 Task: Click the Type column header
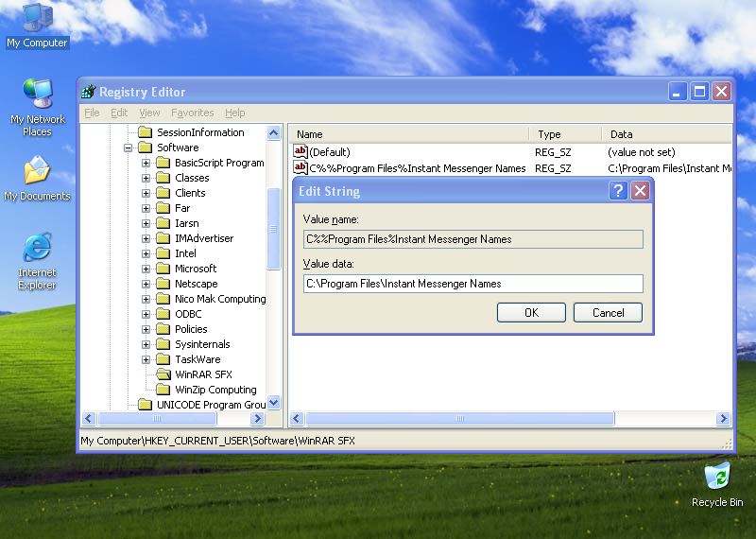(x=565, y=134)
